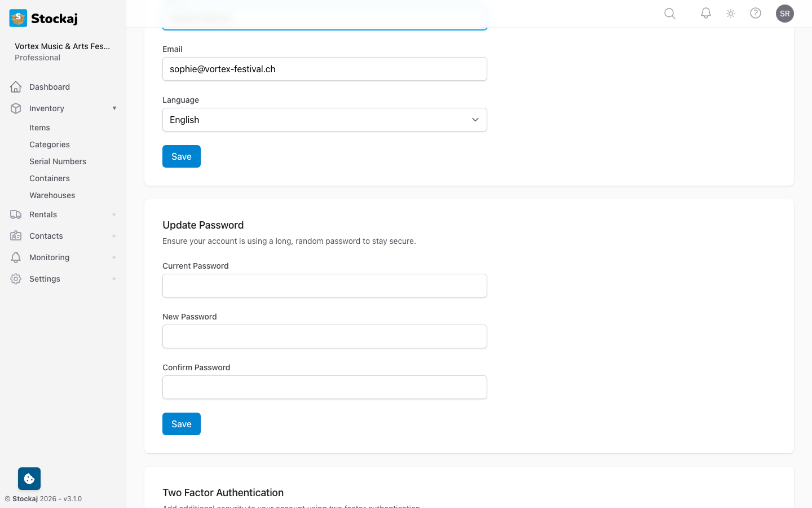Select the Contacts icon in sidebar
812x508 pixels.
pyautogui.click(x=16, y=235)
